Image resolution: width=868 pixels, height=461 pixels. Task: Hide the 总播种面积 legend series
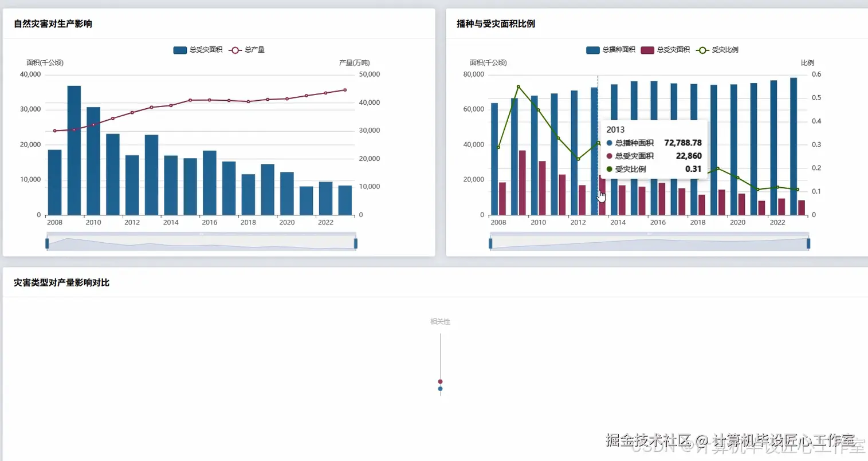pos(611,50)
